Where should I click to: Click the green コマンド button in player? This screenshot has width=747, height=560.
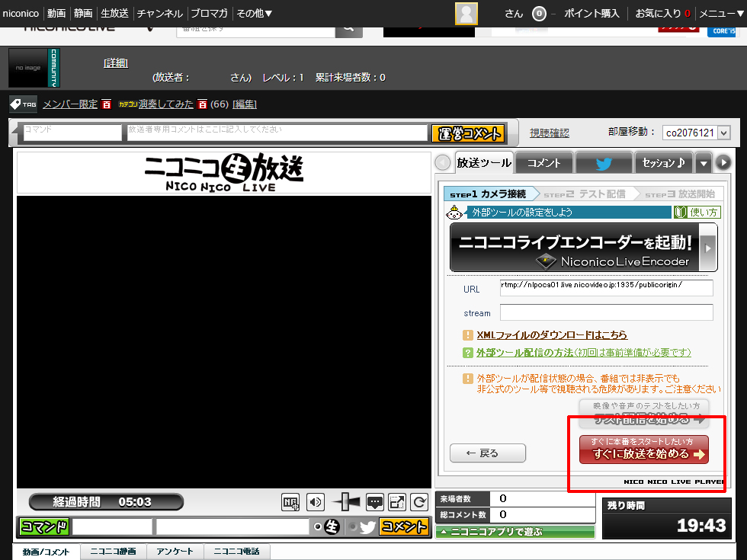[x=44, y=526]
